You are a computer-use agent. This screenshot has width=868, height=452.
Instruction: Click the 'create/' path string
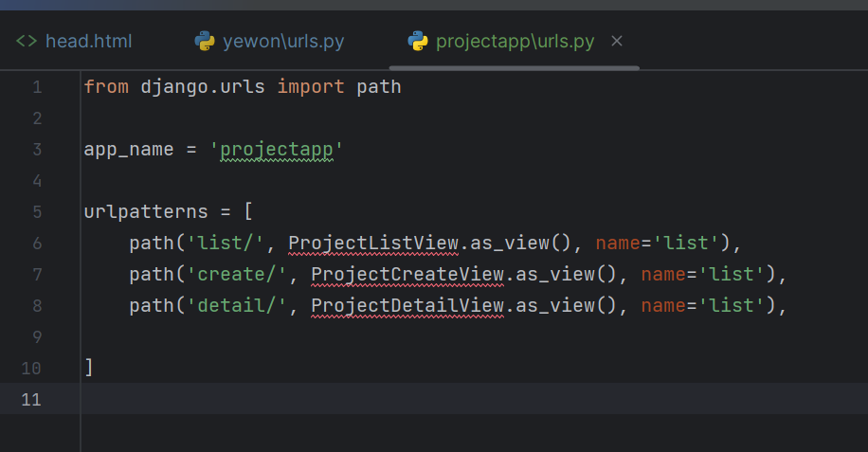pyautogui.click(x=236, y=275)
